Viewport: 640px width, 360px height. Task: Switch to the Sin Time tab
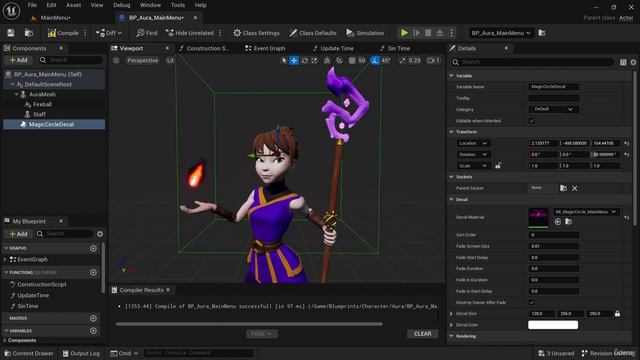[x=395, y=48]
